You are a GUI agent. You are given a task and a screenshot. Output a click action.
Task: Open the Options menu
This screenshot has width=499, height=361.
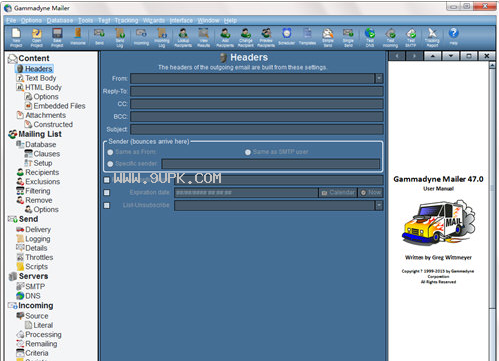click(31, 21)
